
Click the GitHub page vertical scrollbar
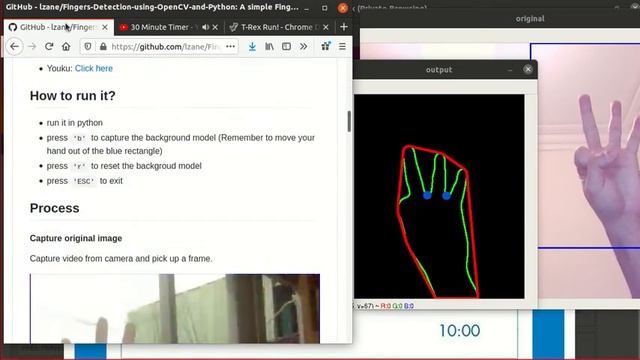coord(349,121)
